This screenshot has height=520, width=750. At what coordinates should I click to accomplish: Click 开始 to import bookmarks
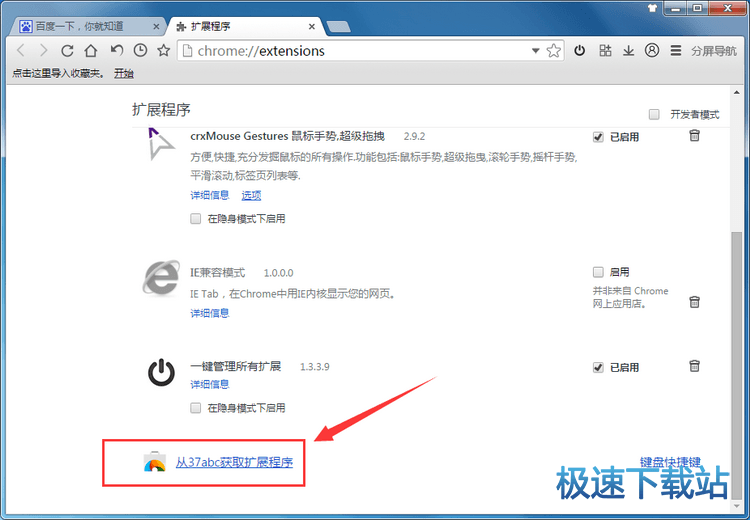tap(123, 73)
